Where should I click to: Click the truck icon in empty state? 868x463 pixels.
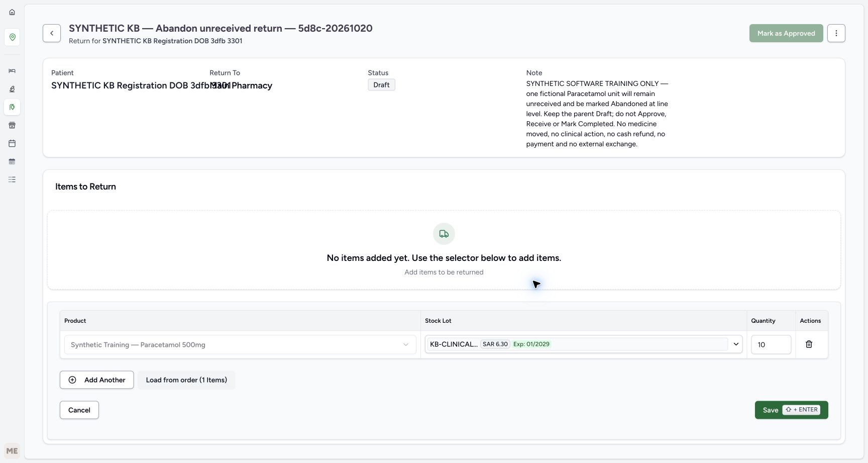click(444, 234)
